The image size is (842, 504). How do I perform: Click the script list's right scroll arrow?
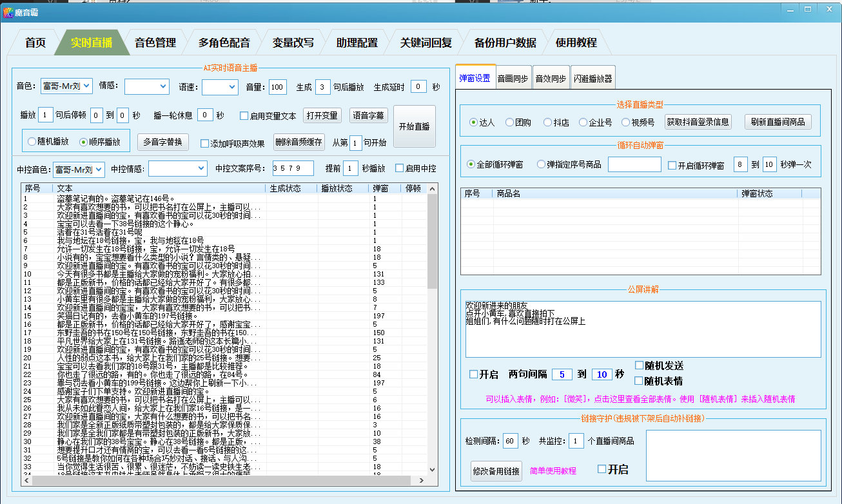[x=422, y=481]
